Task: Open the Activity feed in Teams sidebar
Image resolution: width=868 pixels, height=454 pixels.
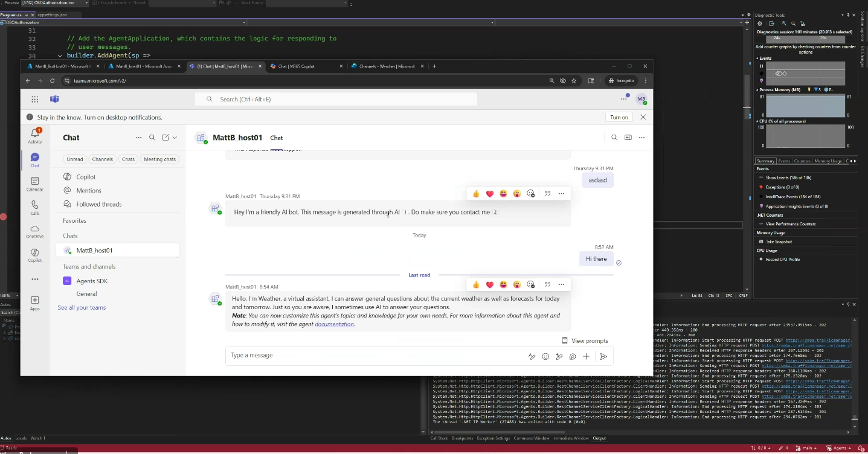Action: click(x=35, y=136)
